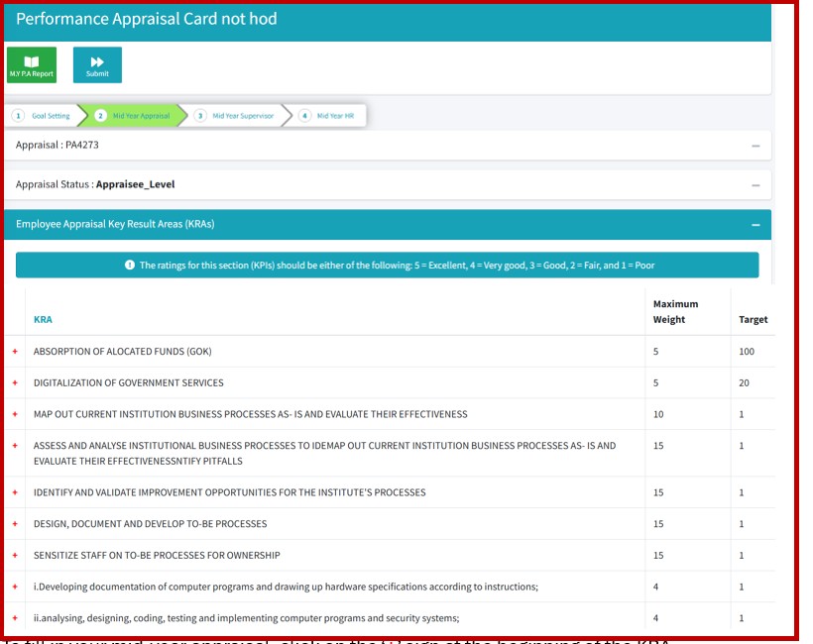Collapse the Appraisal PA4273 panel
Screen dimensions: 813x644
[x=755, y=146]
